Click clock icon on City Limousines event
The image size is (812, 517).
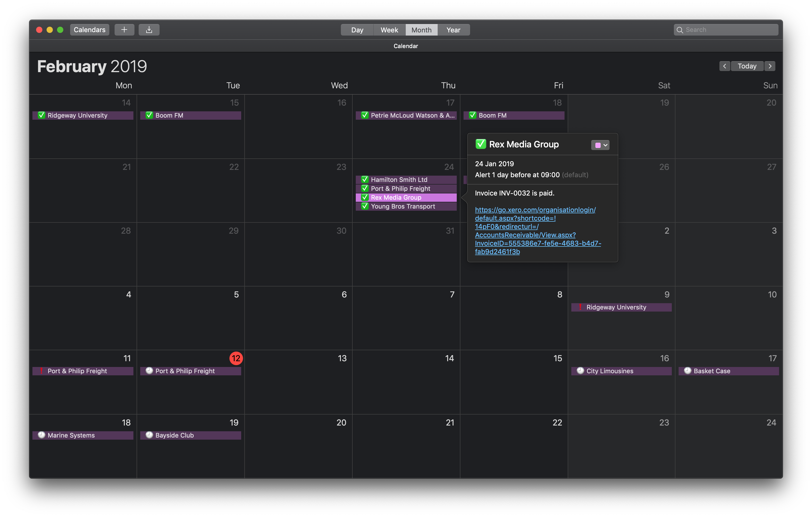coord(580,371)
